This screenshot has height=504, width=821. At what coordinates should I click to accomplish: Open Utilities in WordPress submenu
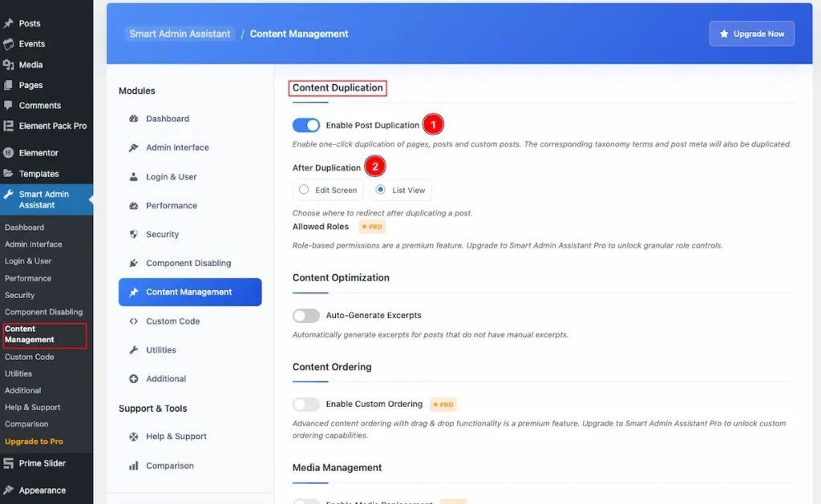click(18, 373)
